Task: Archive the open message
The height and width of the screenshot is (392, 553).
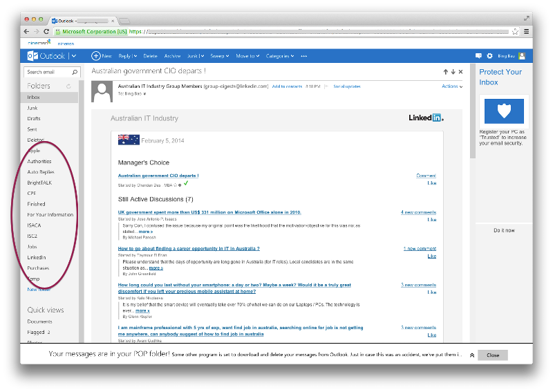Action: pyautogui.click(x=172, y=56)
